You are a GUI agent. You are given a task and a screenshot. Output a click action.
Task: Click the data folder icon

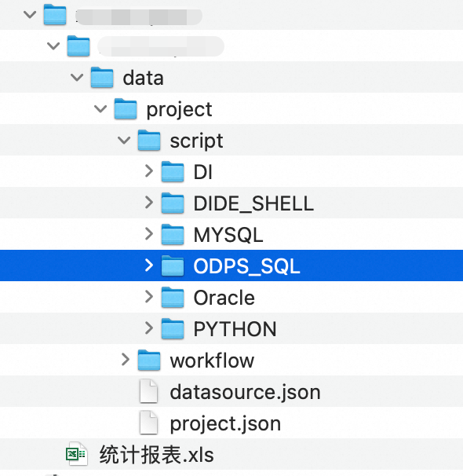click(x=102, y=78)
